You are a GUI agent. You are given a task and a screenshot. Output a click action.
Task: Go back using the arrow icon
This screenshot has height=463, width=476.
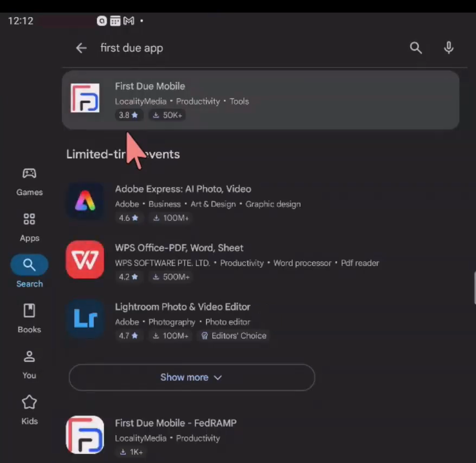82,48
